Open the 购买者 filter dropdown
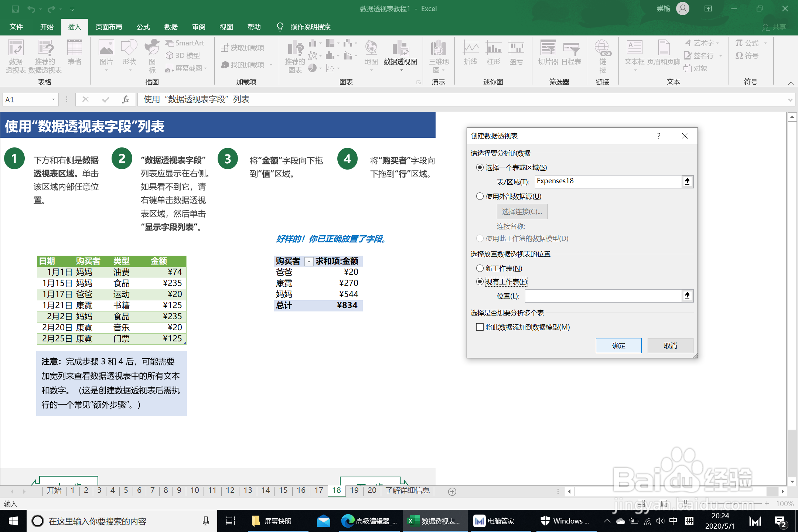 308,261
